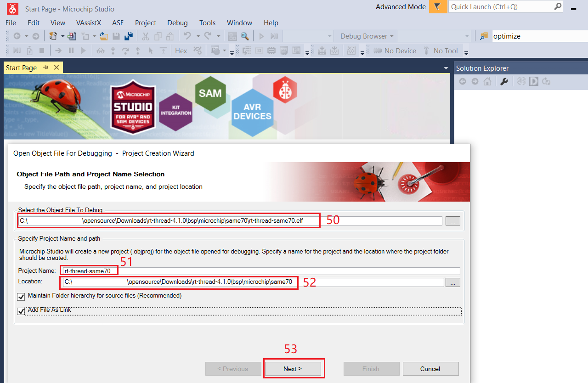Browse for the object file to debug
This screenshot has height=383, width=588.
452,221
